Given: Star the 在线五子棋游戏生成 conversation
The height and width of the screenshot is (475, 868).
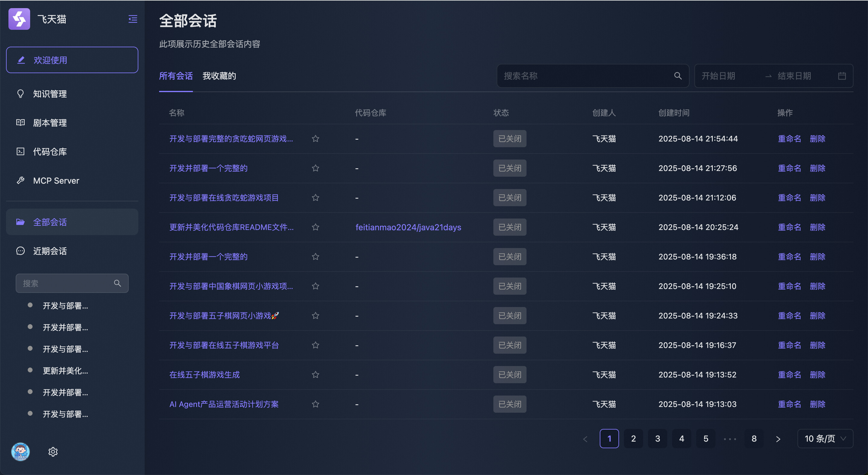Looking at the screenshot, I should 315,375.
